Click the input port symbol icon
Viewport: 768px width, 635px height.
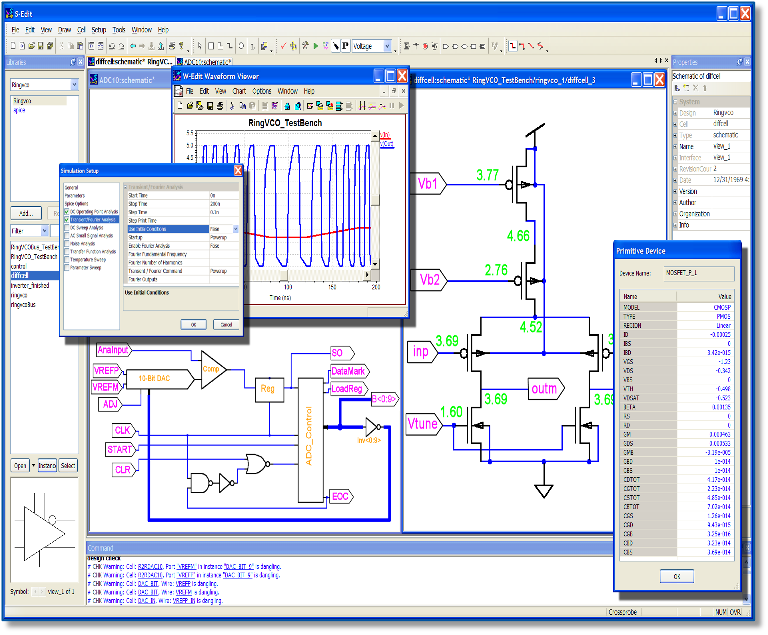tap(446, 46)
